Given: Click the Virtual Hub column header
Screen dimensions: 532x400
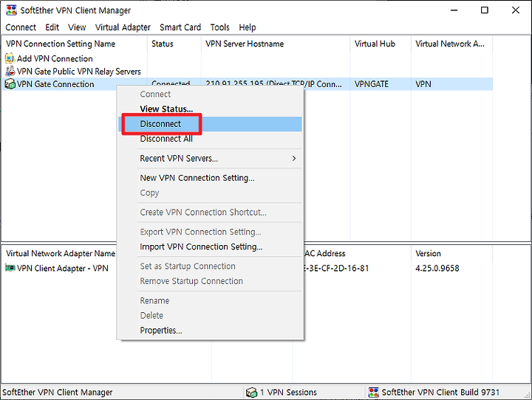Looking at the screenshot, I should tap(381, 44).
